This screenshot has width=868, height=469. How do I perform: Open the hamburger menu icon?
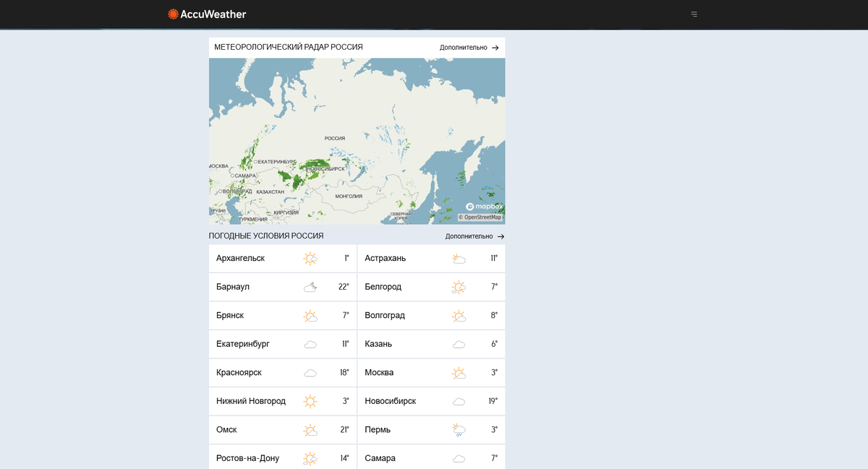[x=694, y=14]
